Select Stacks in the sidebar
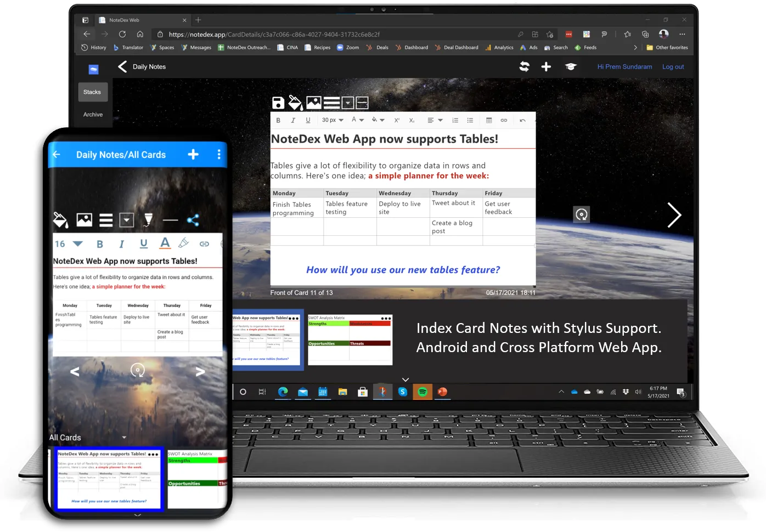 point(92,92)
